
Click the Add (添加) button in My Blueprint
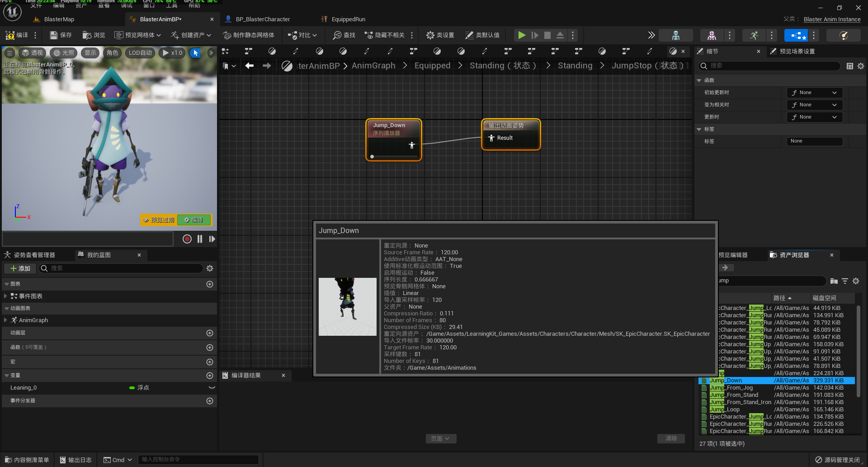20,268
